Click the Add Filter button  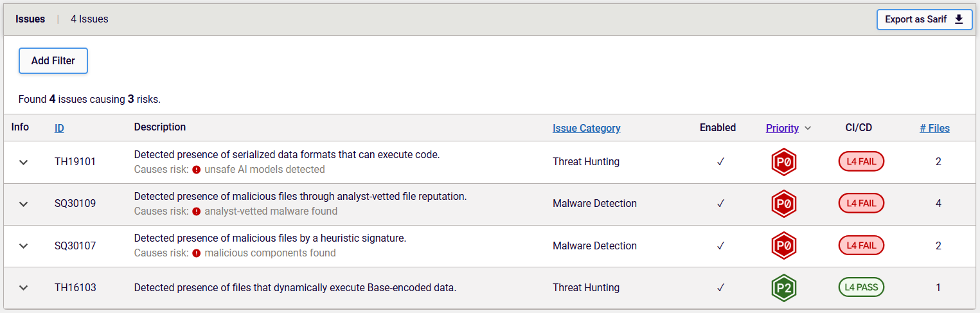[x=53, y=61]
